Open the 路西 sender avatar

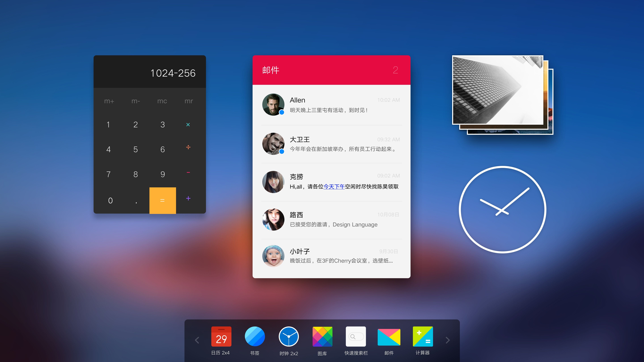[273, 219]
